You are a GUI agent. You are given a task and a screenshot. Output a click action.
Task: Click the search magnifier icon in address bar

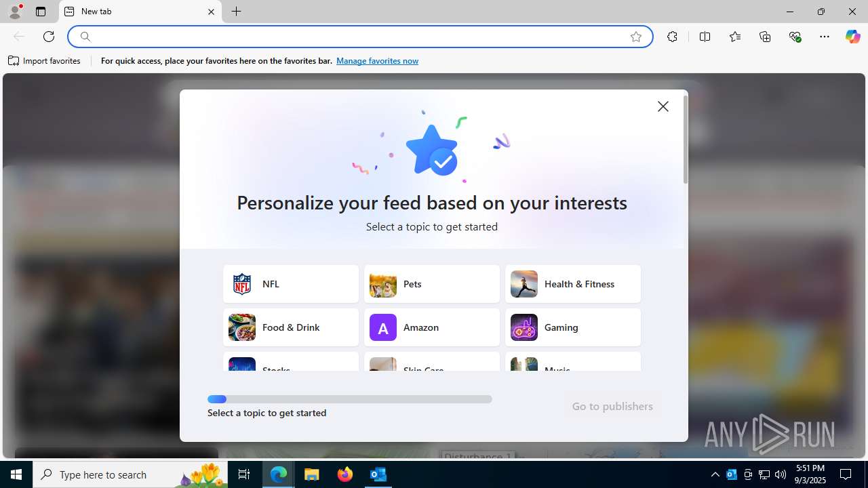(x=85, y=37)
